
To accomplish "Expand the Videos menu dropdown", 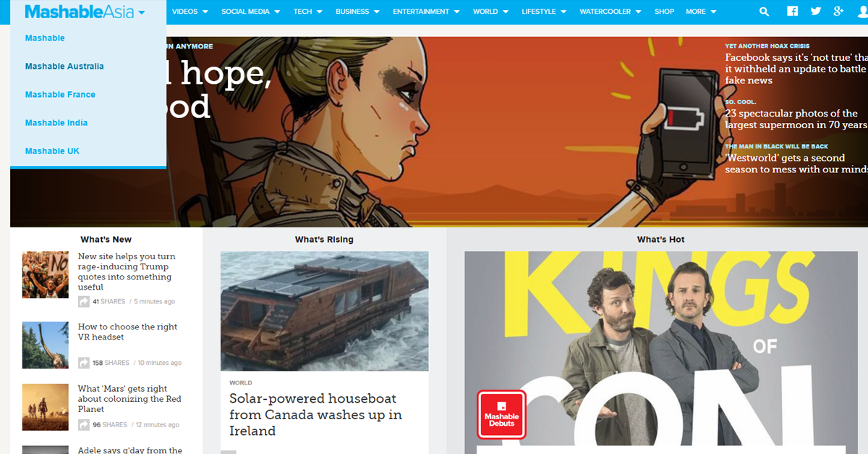I will pyautogui.click(x=190, y=12).
